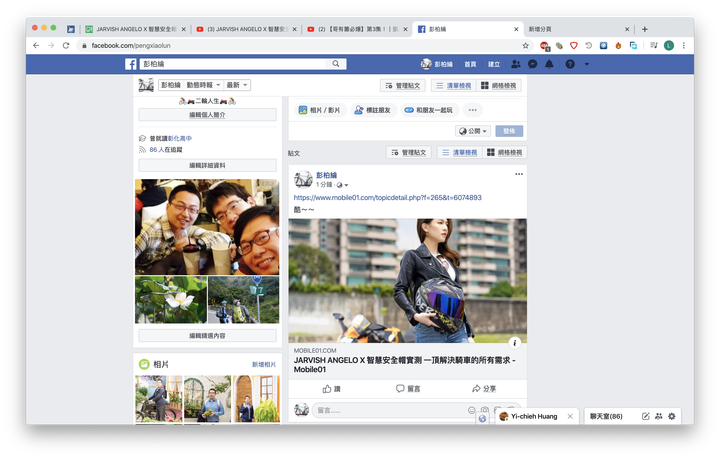Open the red shield extension icon
This screenshot has width=720, height=459.
pyautogui.click(x=574, y=45)
